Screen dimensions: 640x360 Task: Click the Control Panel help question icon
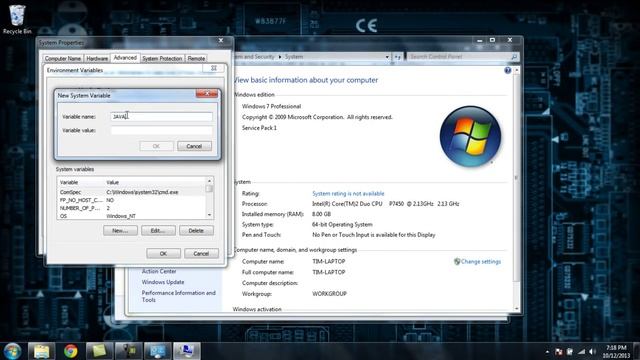pyautogui.click(x=507, y=70)
